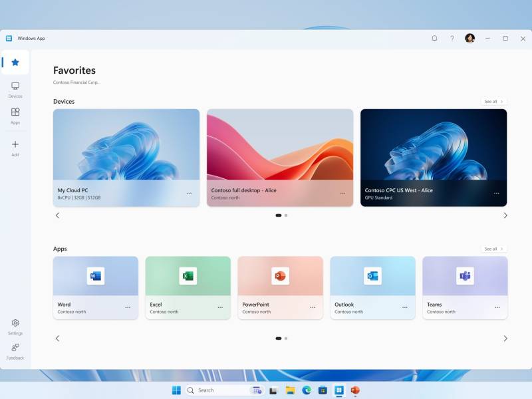Open more options for Teams
532x399 pixels.
click(x=497, y=307)
